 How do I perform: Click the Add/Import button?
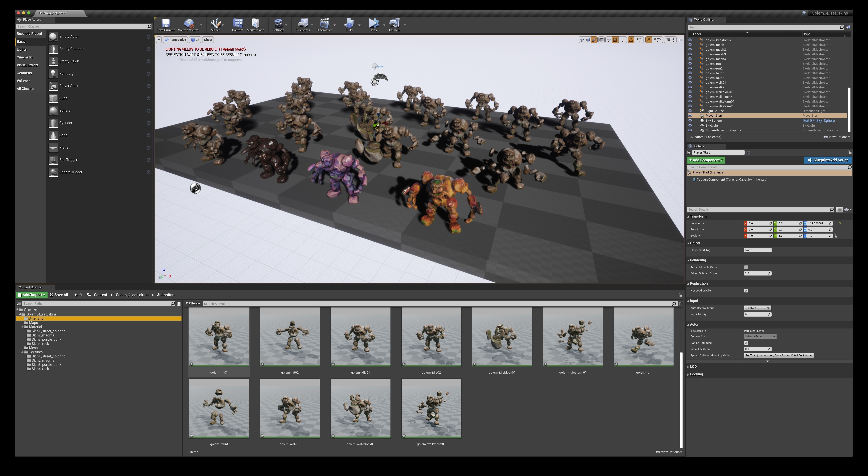(x=32, y=295)
